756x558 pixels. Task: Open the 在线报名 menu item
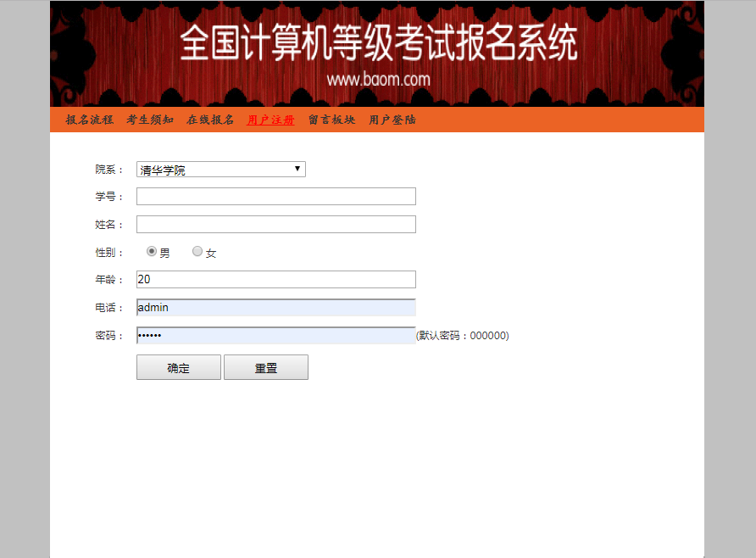(210, 120)
